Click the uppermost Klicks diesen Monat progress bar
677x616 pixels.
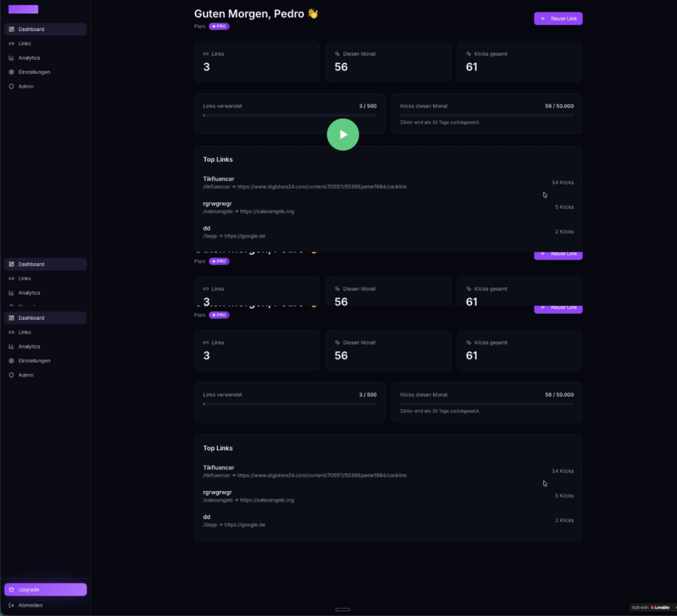[x=487, y=115]
